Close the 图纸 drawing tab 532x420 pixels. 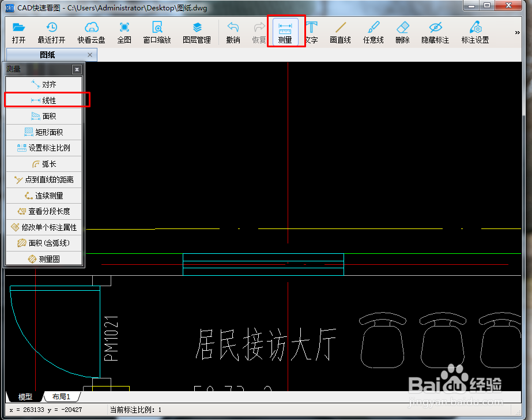click(90, 55)
